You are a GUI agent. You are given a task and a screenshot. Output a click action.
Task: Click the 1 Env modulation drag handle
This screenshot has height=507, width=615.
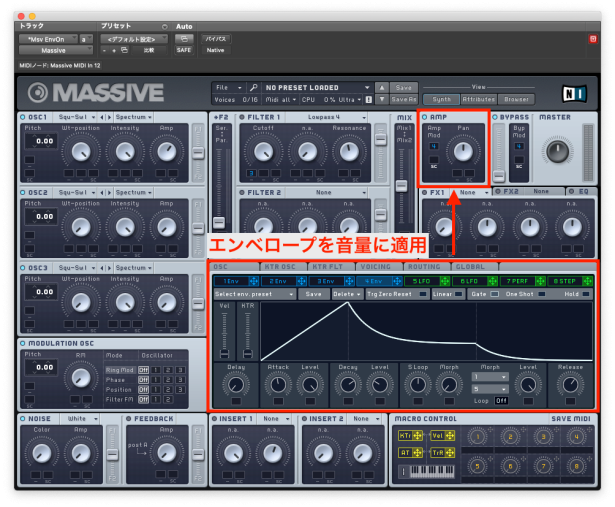(x=254, y=281)
